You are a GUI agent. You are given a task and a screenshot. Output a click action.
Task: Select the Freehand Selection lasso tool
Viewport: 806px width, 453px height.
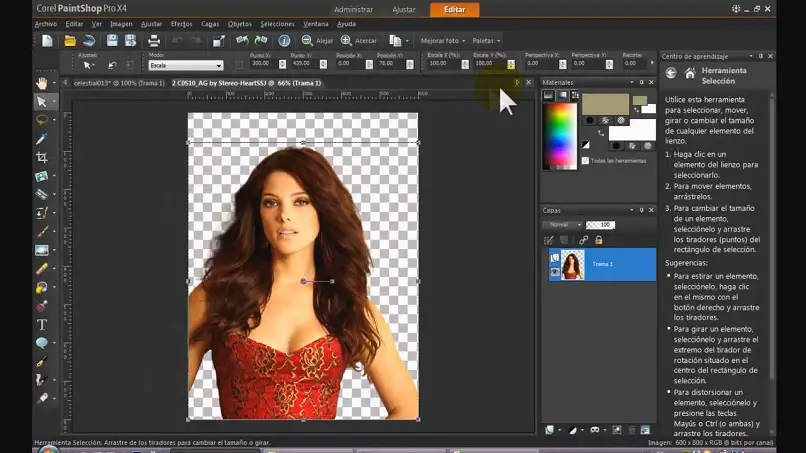pyautogui.click(x=42, y=120)
